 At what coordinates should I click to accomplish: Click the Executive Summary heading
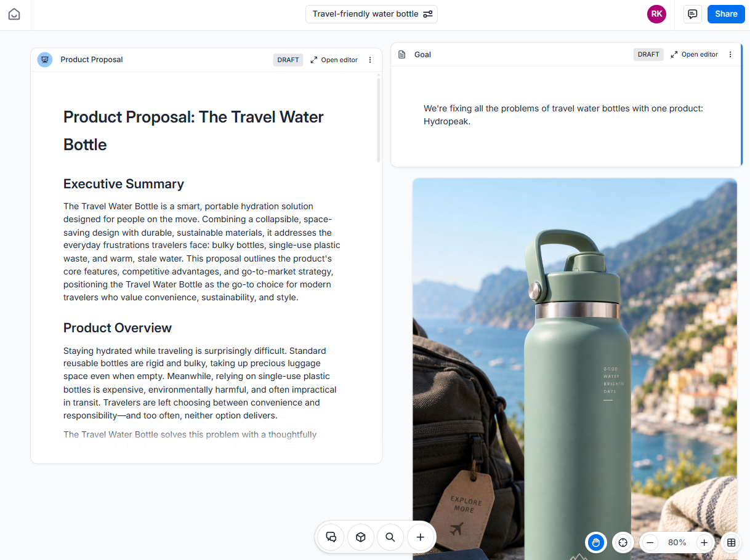pos(124,184)
